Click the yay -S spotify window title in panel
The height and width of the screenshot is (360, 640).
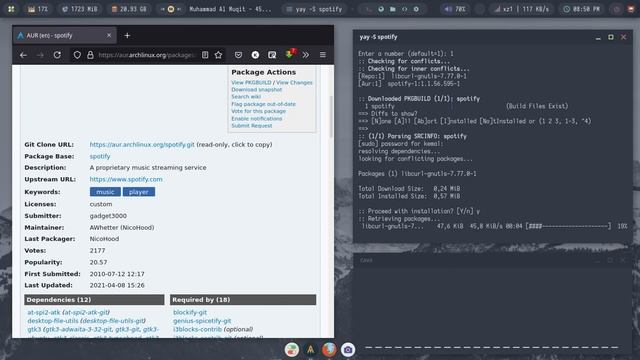click(314, 9)
